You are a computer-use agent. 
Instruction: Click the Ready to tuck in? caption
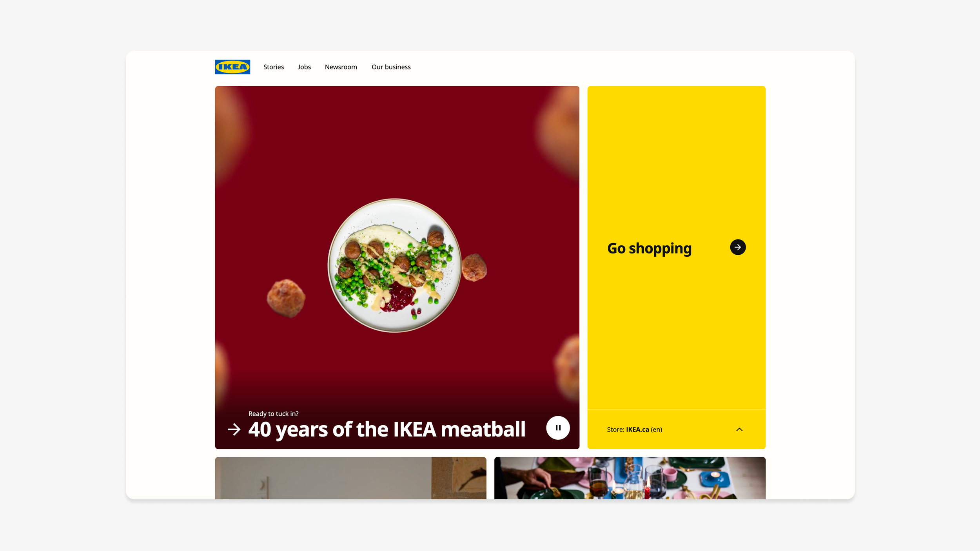click(x=273, y=414)
